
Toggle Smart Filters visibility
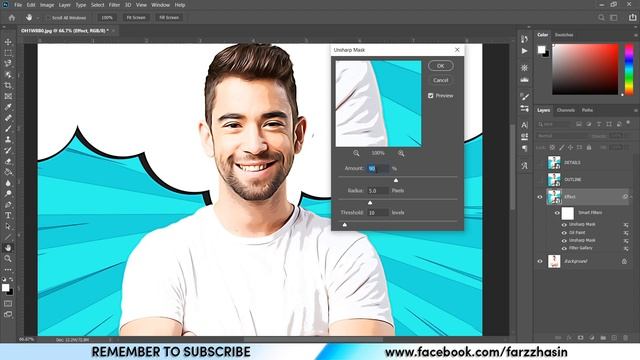(x=557, y=213)
